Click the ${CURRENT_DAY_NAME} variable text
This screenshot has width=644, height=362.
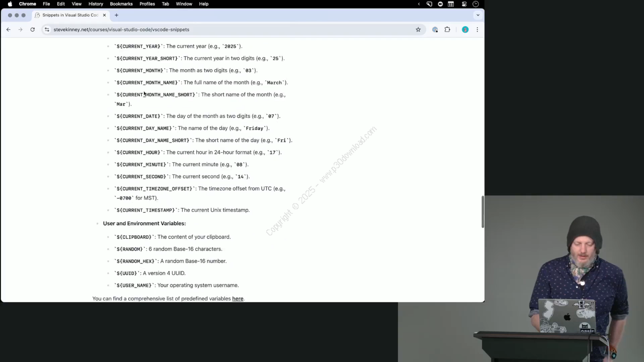[144, 128]
